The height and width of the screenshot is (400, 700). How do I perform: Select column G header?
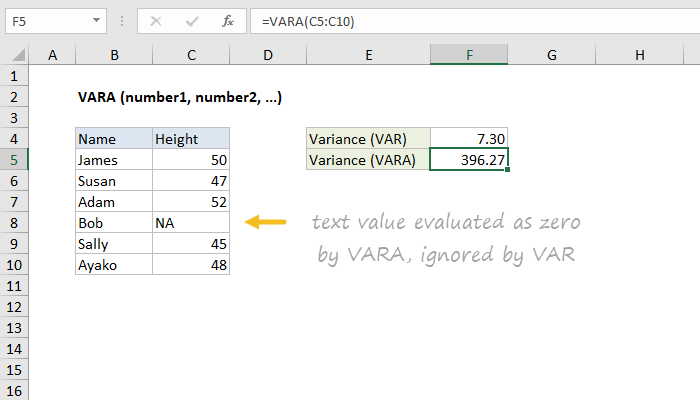tap(551, 55)
